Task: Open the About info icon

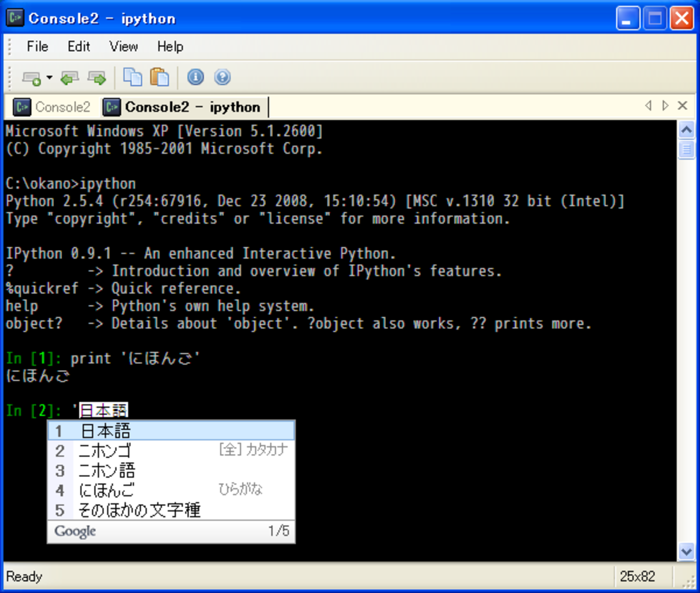Action: point(195,77)
